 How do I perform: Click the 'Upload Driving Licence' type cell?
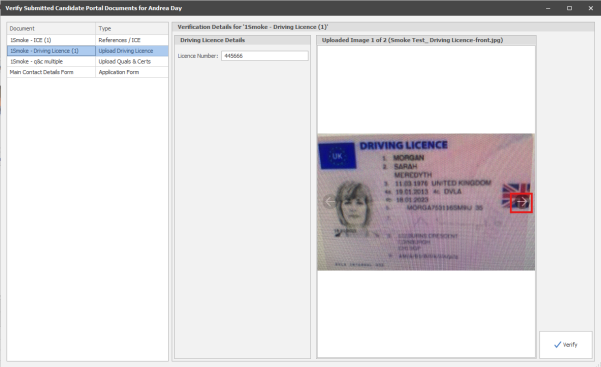pyautogui.click(x=131, y=51)
